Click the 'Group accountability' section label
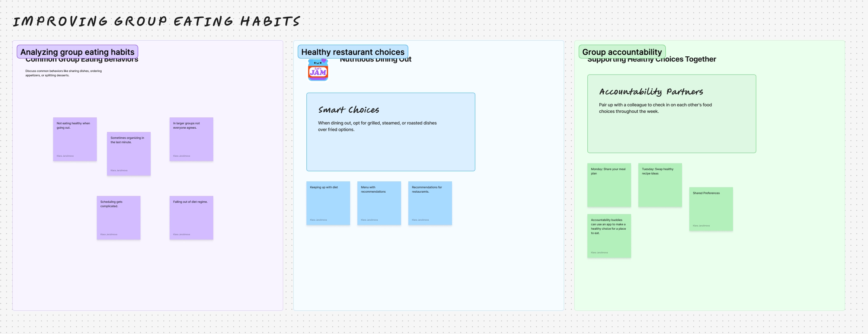This screenshot has height=334, width=868. pos(622,52)
